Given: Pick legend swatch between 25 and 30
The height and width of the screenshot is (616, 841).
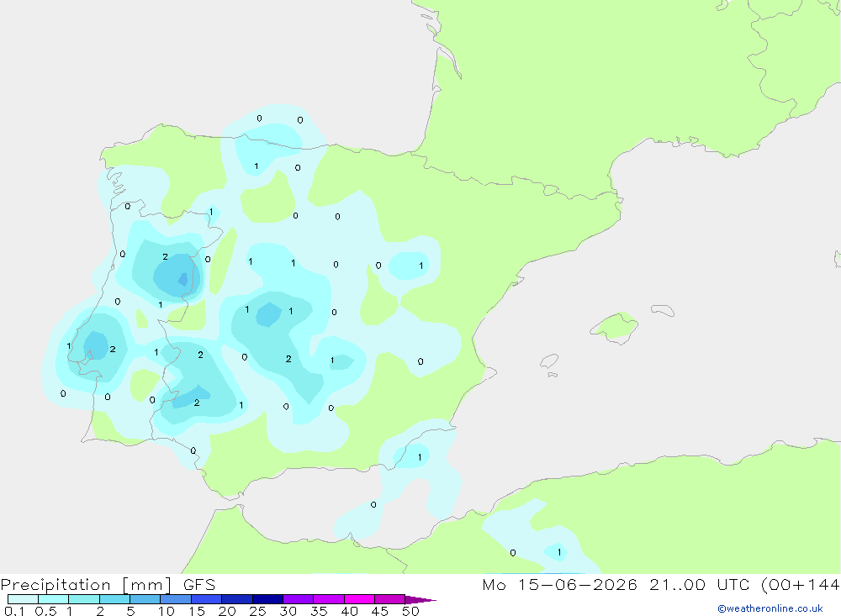Looking at the screenshot, I should coord(267,599).
